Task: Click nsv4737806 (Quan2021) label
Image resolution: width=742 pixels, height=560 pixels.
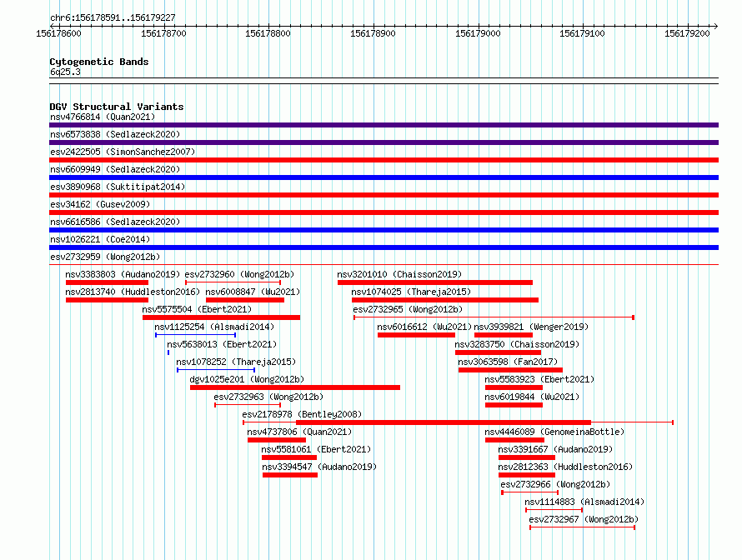Action: point(299,432)
